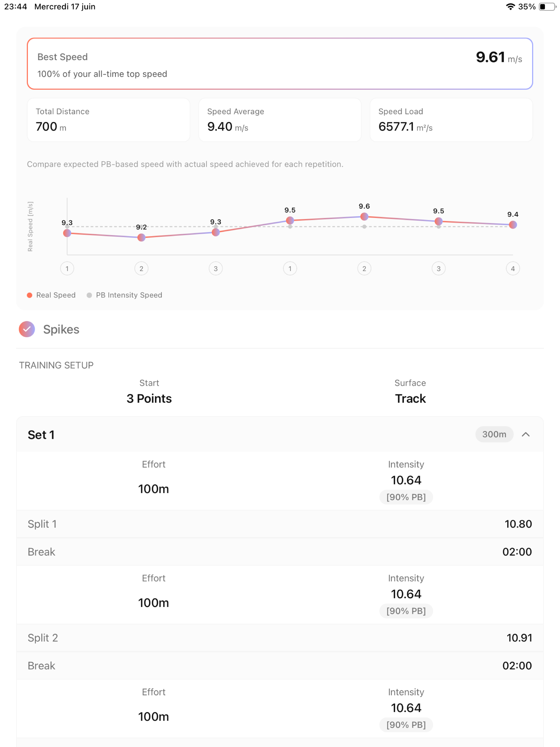The image size is (560, 747).
Task: Open the Speed Average card
Action: tap(280, 120)
